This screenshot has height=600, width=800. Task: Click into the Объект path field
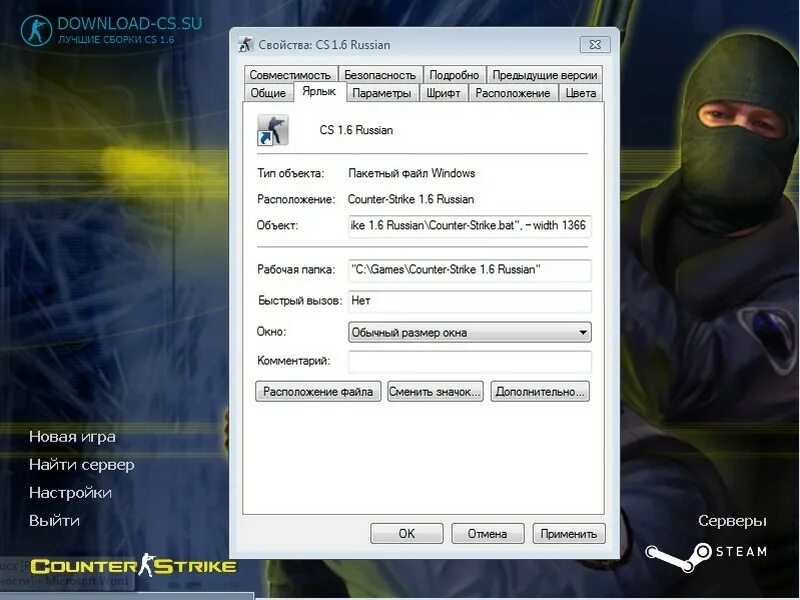pos(469,226)
